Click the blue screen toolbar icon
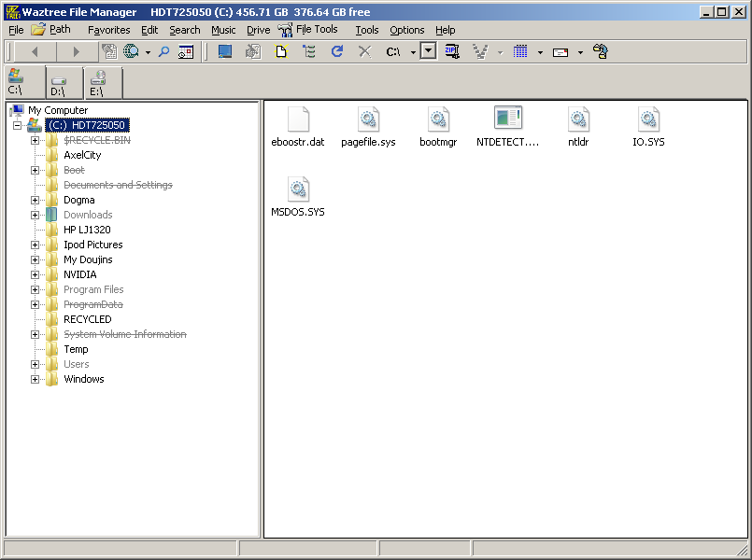The width and height of the screenshot is (752, 560). click(x=225, y=51)
